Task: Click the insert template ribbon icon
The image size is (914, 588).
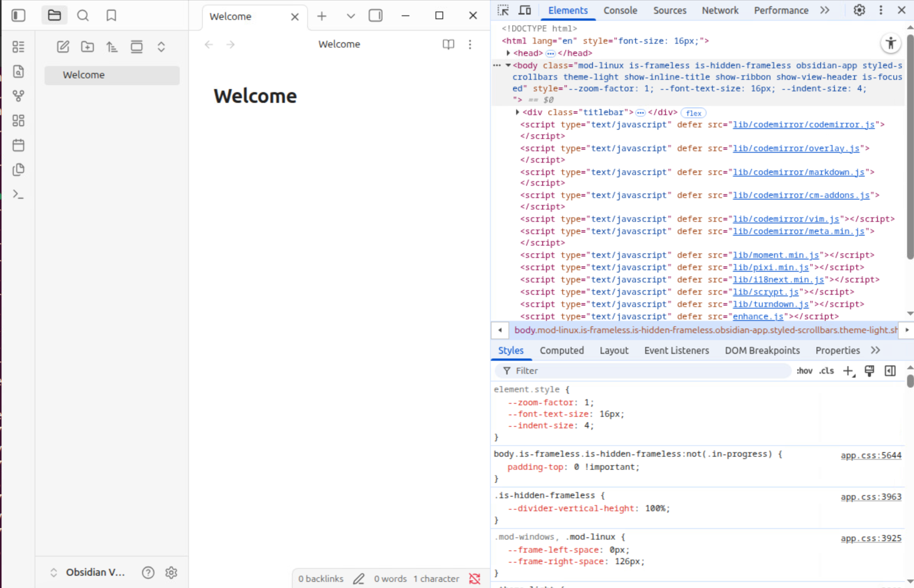Action: [18, 170]
